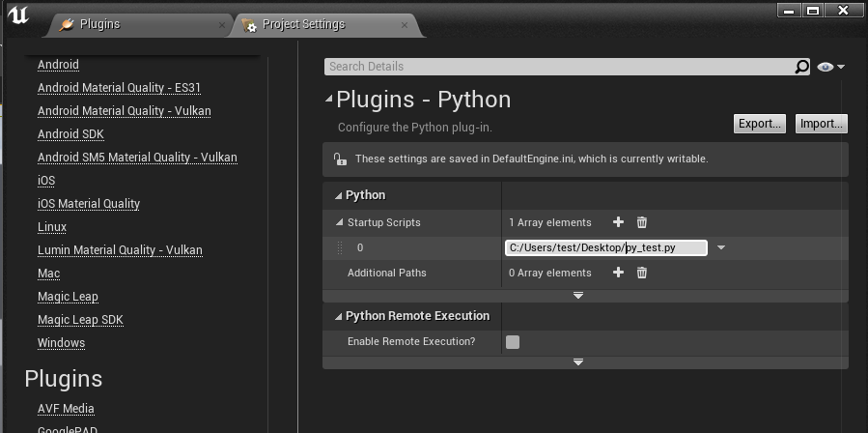Collapse the Python category

338,195
